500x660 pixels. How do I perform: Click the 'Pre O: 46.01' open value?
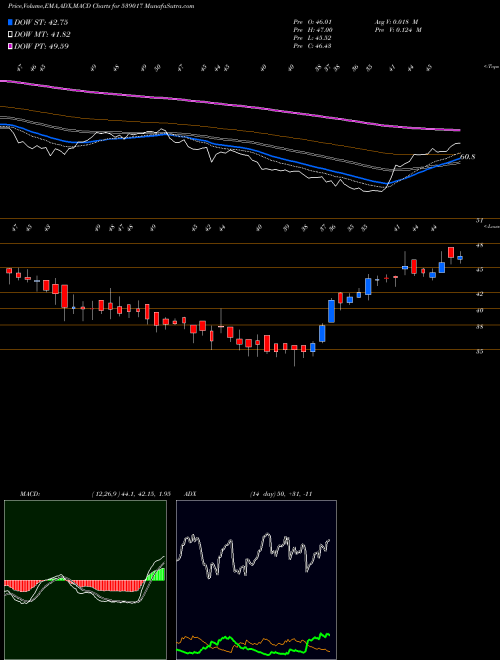coord(314,22)
